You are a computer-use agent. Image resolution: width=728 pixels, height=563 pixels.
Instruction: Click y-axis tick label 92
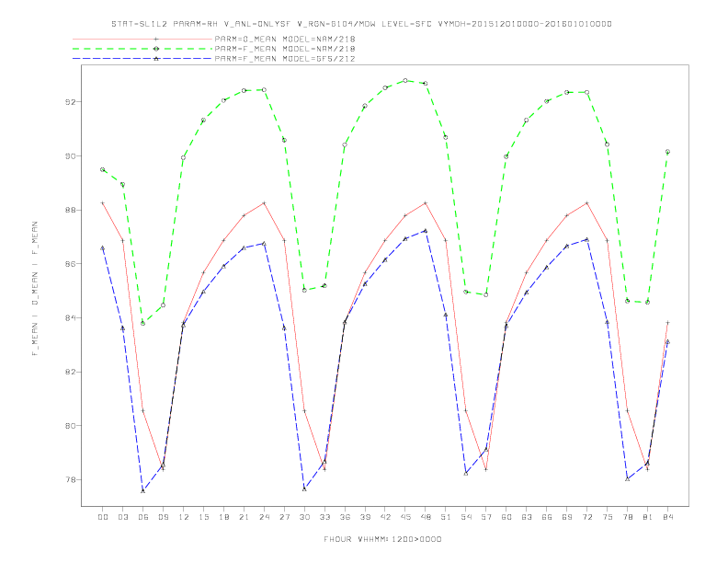click(70, 102)
